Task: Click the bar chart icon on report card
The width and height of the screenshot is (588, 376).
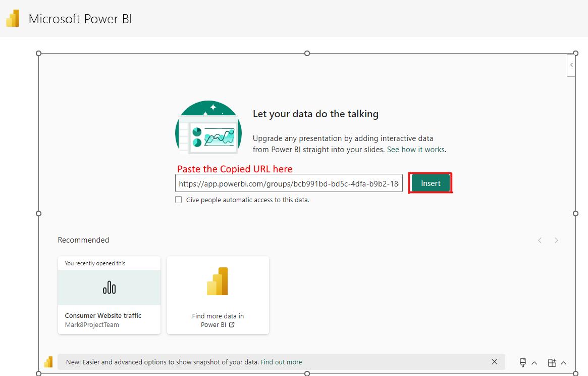Action: pos(109,288)
